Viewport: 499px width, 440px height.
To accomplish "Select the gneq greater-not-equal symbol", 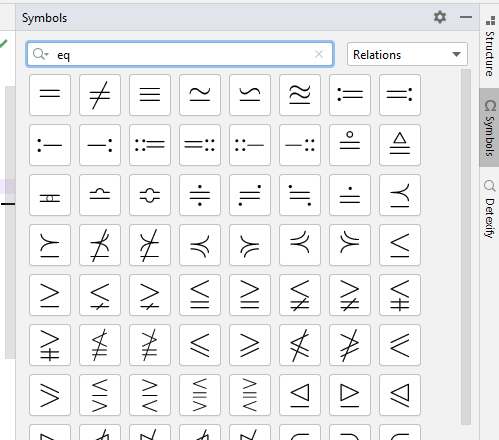I will pos(150,295).
